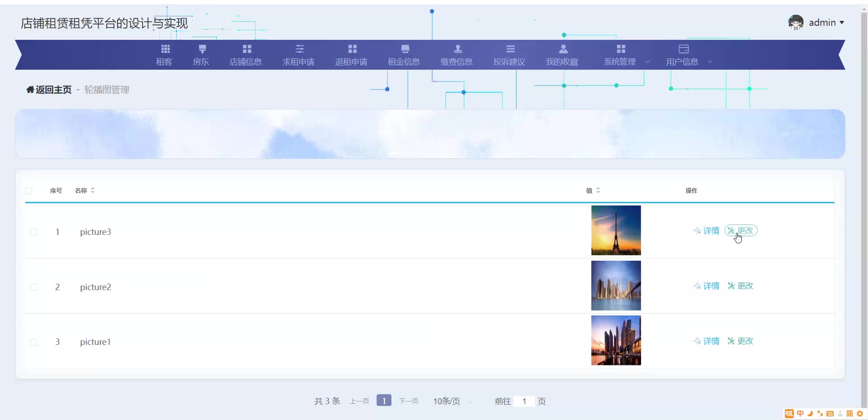Image resolution: width=868 pixels, height=420 pixels.
Task: Click the 投诉建议 list icon
Action: 510,49
